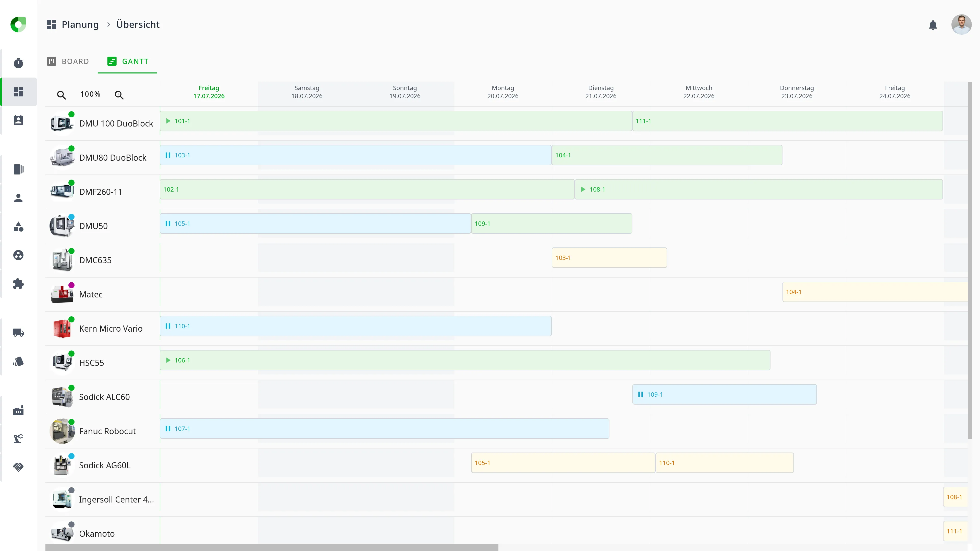Open task 104-1 on DMU80 DuoBlock
The width and height of the screenshot is (980, 551).
coord(667,155)
